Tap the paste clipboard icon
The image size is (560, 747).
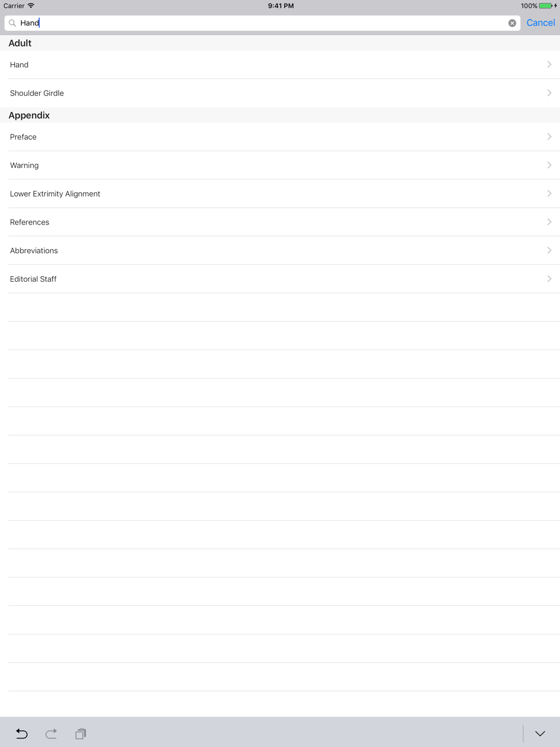coord(81,734)
